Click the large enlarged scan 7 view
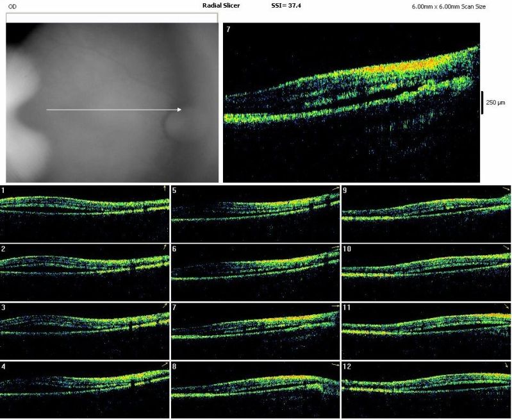 point(351,103)
